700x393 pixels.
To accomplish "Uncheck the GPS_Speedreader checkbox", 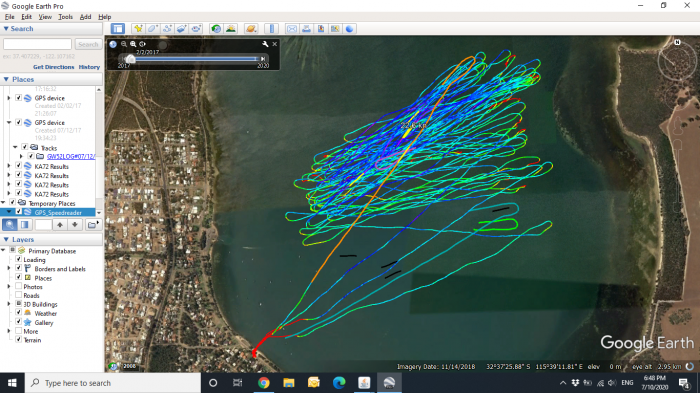I will (19, 212).
